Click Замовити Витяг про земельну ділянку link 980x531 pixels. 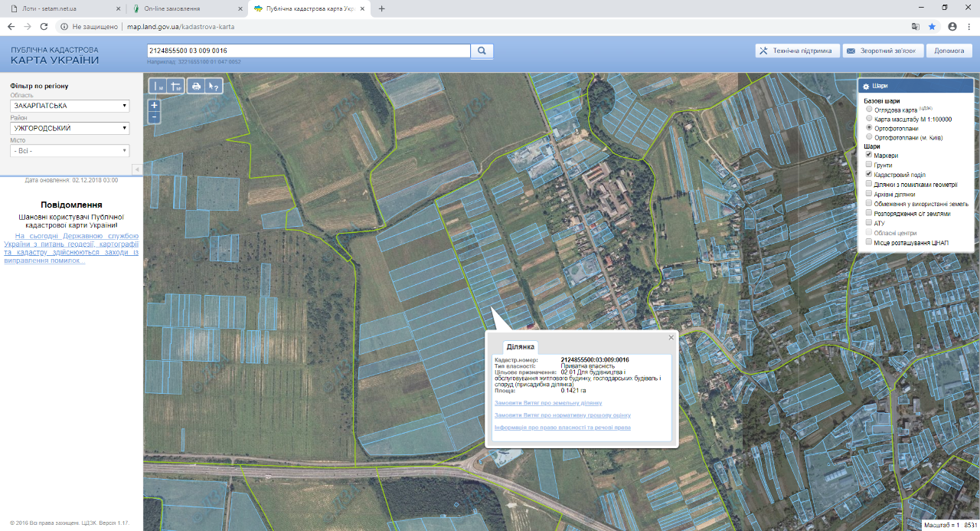548,402
